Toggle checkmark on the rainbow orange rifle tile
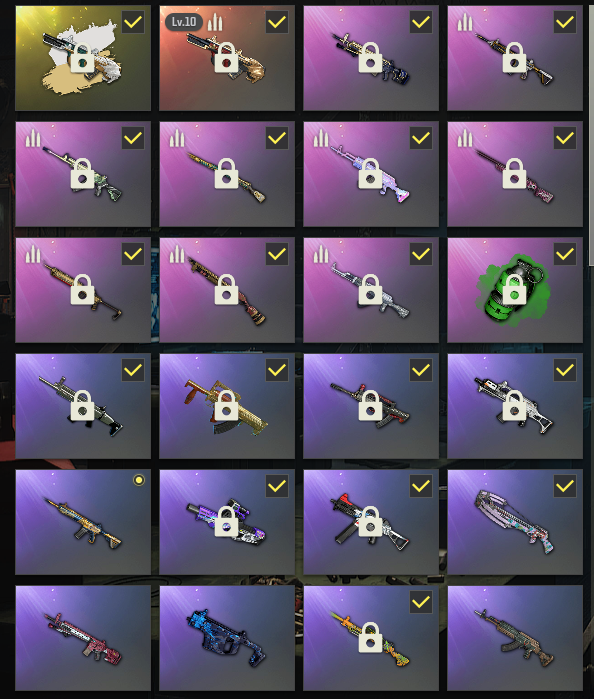The image size is (594, 699). [421, 602]
